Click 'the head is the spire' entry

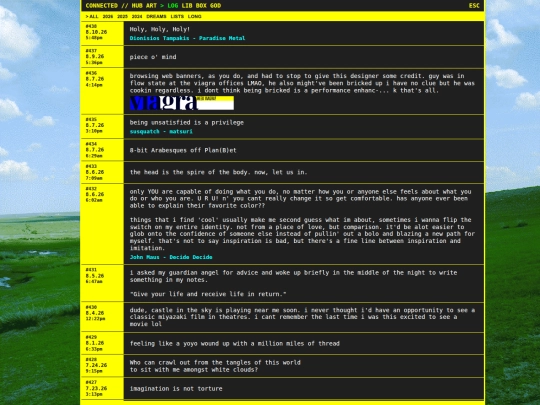click(x=218, y=172)
